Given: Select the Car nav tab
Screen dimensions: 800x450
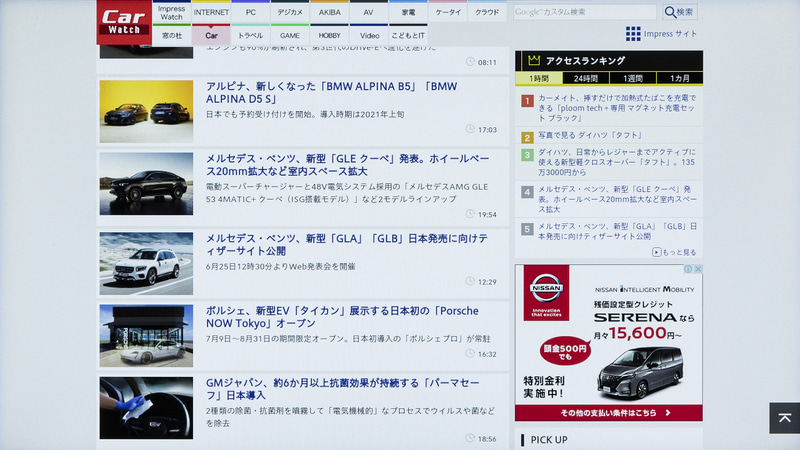Looking at the screenshot, I should pyautogui.click(x=211, y=35).
